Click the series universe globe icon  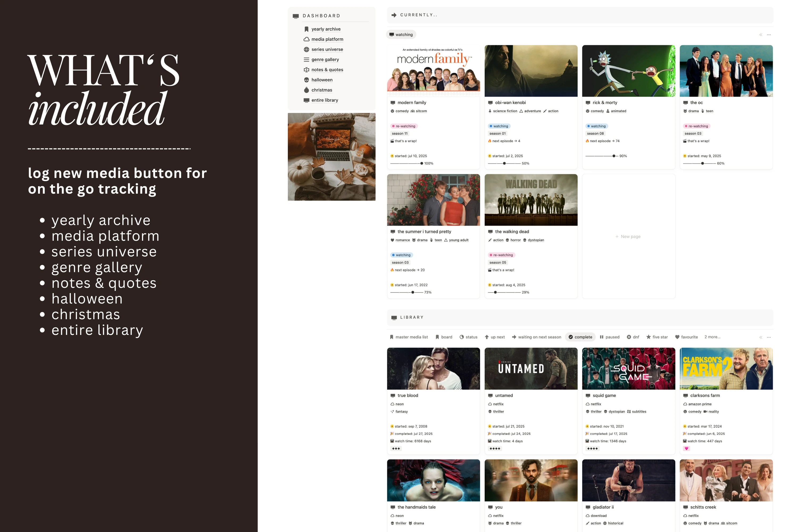click(306, 49)
